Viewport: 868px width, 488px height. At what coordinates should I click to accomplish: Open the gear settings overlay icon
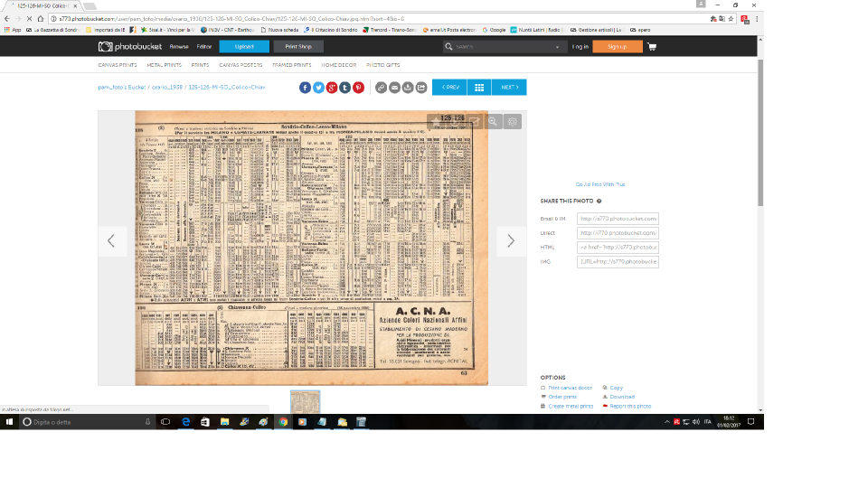point(513,122)
